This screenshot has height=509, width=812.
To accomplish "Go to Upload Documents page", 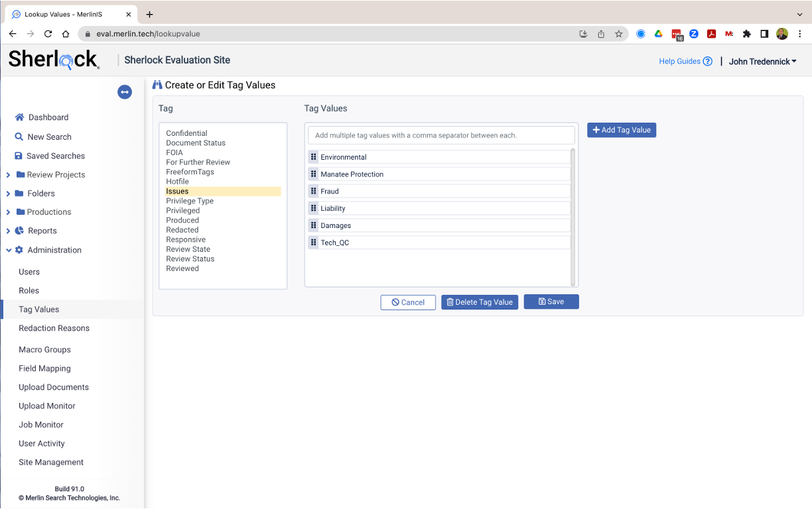I will 54,387.
